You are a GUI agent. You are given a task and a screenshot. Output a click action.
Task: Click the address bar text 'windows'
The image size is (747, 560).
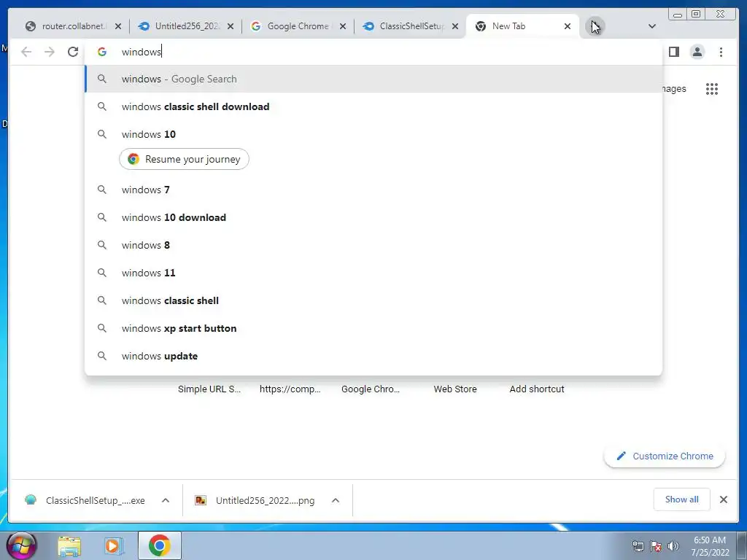[x=142, y=52]
